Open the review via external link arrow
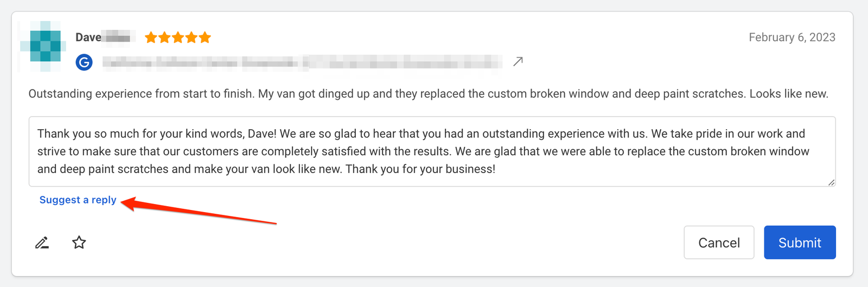The height and width of the screenshot is (287, 868). coord(518,62)
